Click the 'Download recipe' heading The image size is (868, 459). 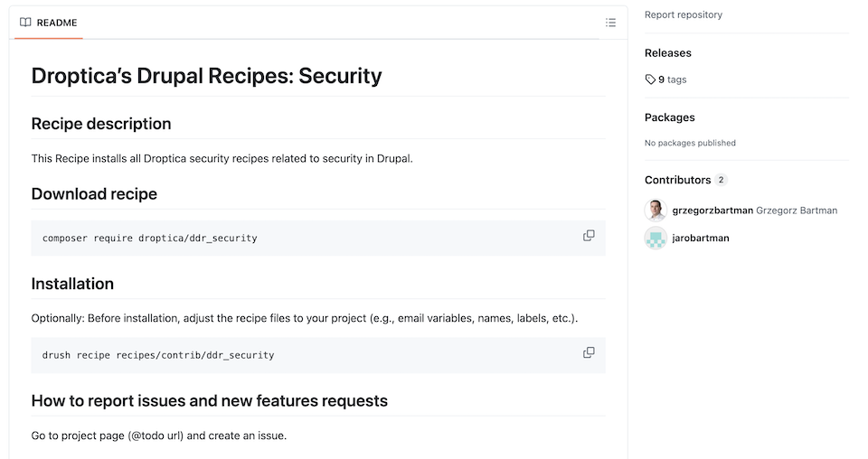pyautogui.click(x=94, y=194)
